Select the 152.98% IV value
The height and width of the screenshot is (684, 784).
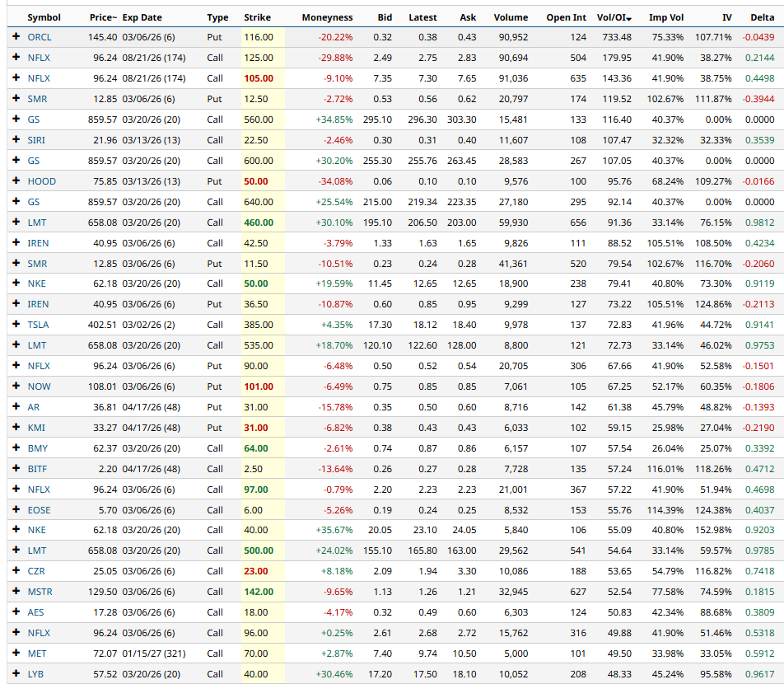pos(713,530)
